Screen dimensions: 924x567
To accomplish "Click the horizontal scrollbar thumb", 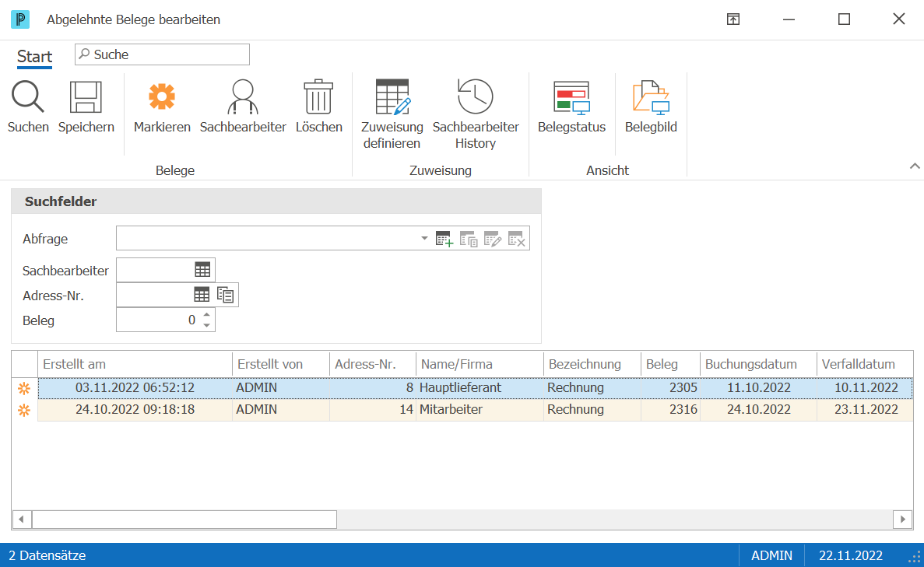I will tap(184, 520).
